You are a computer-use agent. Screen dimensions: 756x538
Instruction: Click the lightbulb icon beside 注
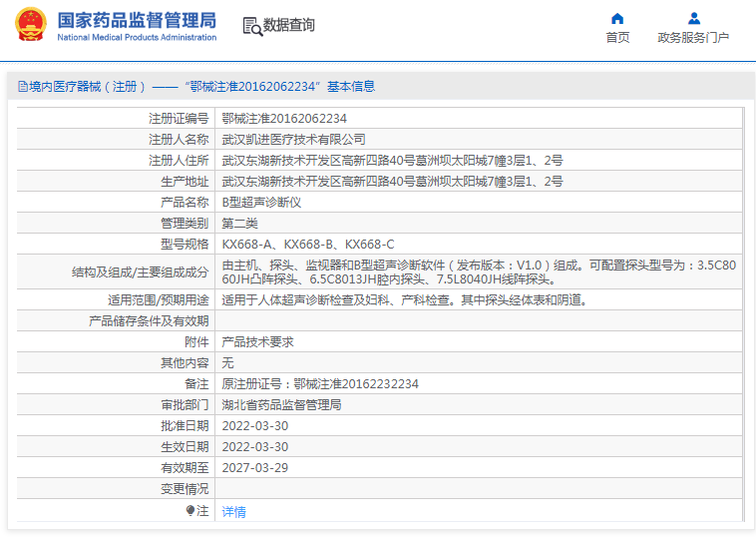190,511
